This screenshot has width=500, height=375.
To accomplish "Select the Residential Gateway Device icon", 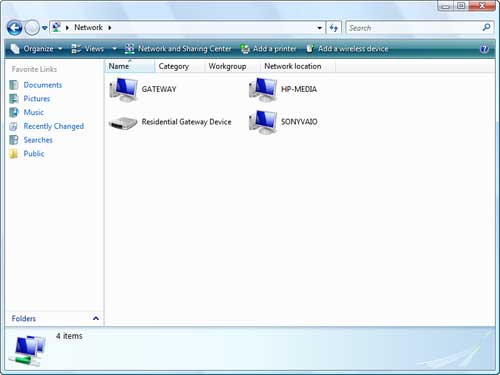I will pyautogui.click(x=123, y=123).
